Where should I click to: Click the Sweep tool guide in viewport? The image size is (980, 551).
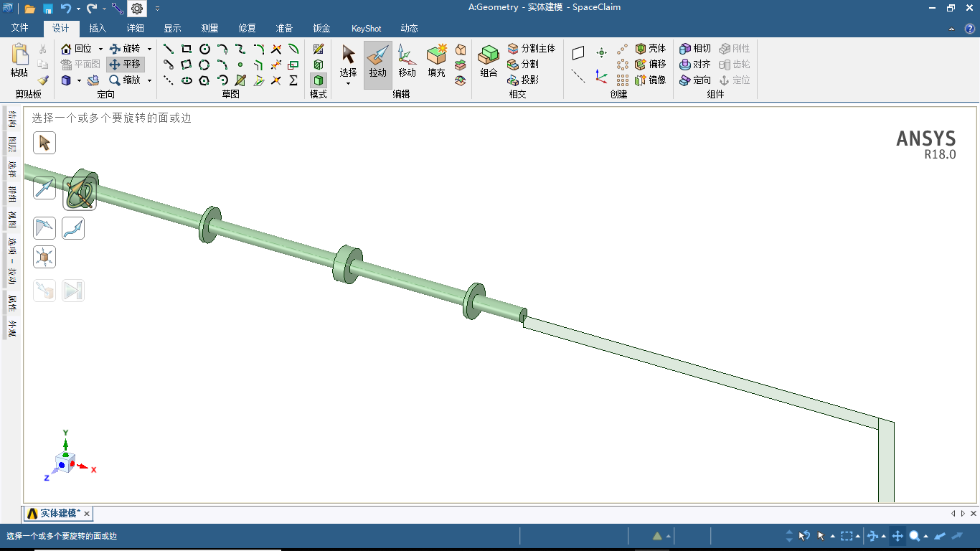(73, 228)
